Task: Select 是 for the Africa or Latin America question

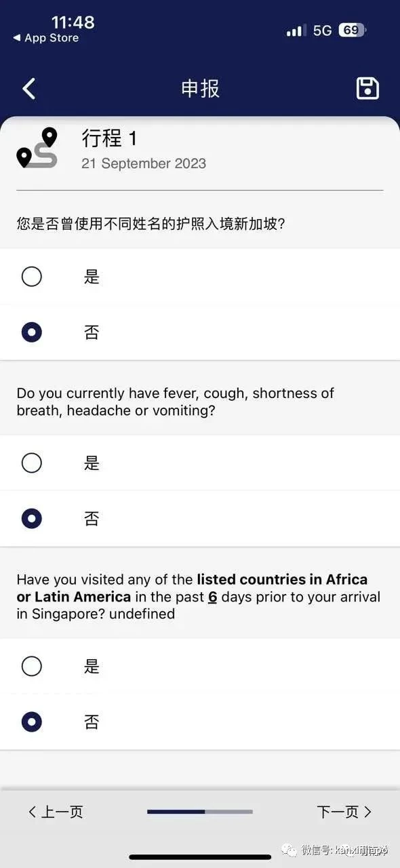Action: (x=200, y=667)
